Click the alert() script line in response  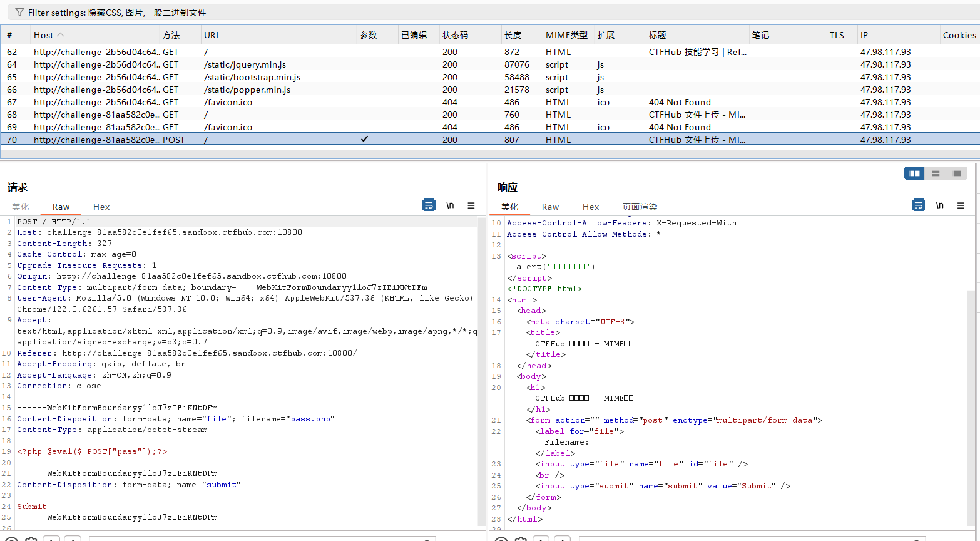[556, 267]
